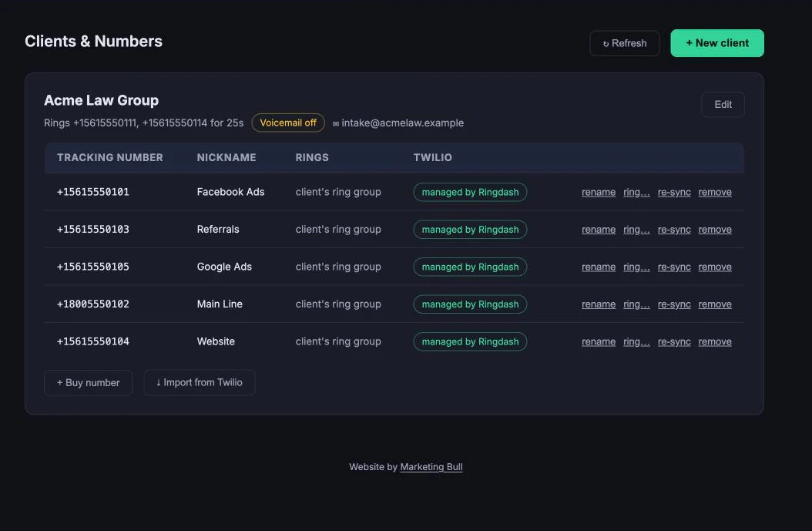Re-sync the Google Ads number
812x531 pixels.
tap(674, 267)
